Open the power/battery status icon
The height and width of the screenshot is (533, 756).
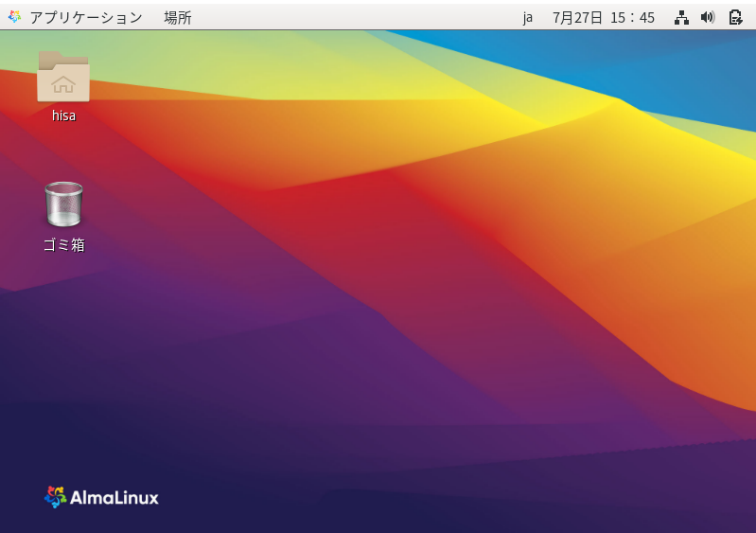735,18
